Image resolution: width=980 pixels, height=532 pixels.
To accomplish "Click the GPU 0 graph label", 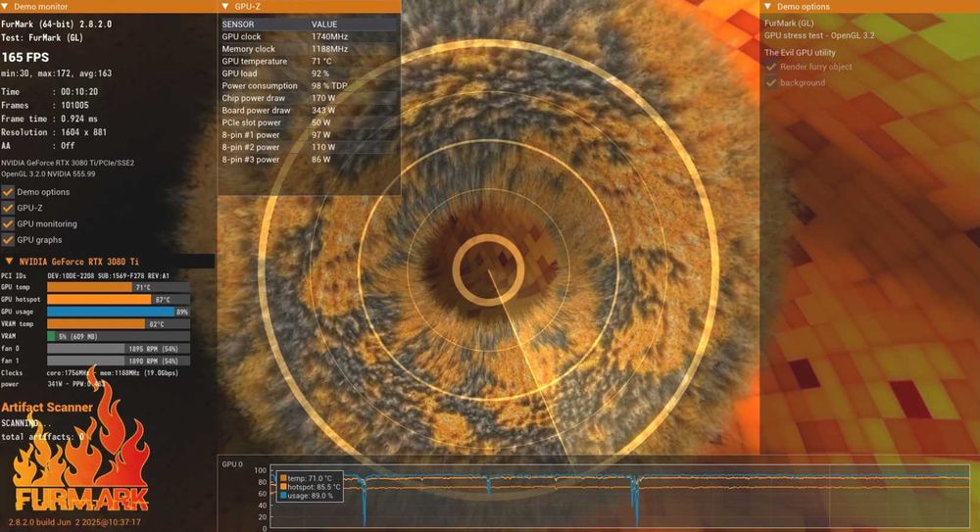I will (x=232, y=463).
